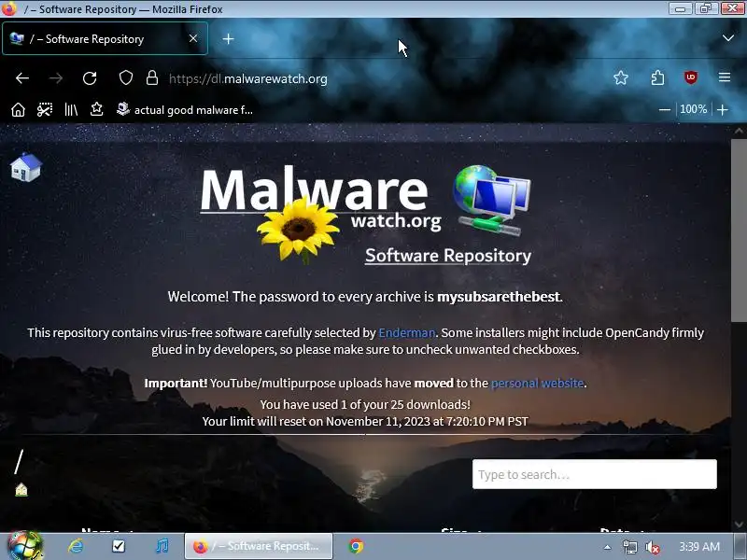Open the Library bookmarks toolbar icon
The width and height of the screenshot is (747, 560).
coord(71,110)
